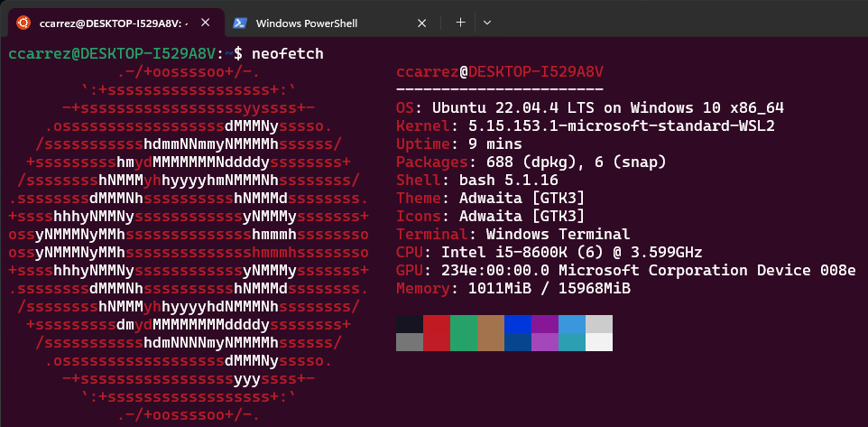This screenshot has height=427, width=868.
Task: Click the 'Kernel' label in neofetch output
Action: tap(423, 126)
